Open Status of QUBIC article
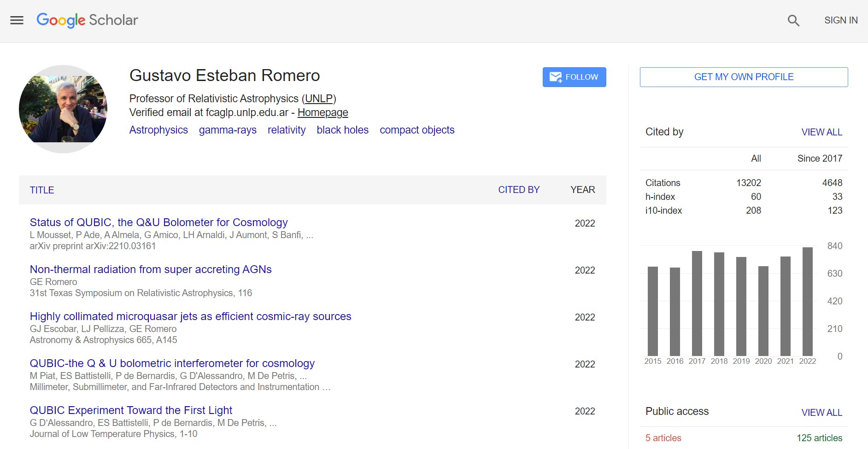This screenshot has height=449, width=868. click(158, 222)
